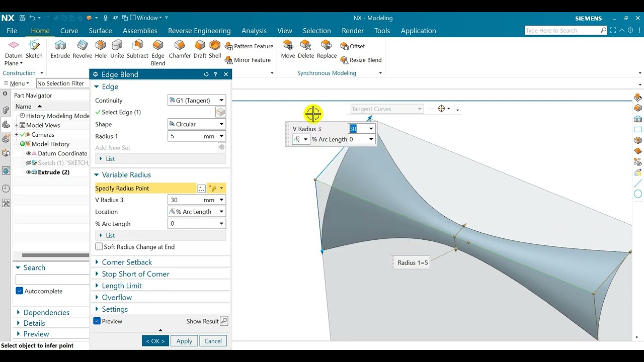Click the Part Navigator search field
This screenshot has width=644, height=362.
(52, 280)
